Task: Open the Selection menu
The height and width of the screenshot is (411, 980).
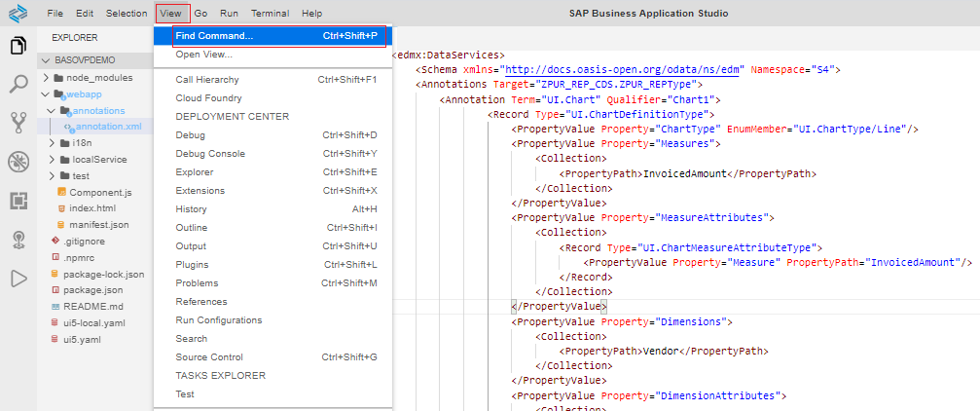Action: [127, 13]
